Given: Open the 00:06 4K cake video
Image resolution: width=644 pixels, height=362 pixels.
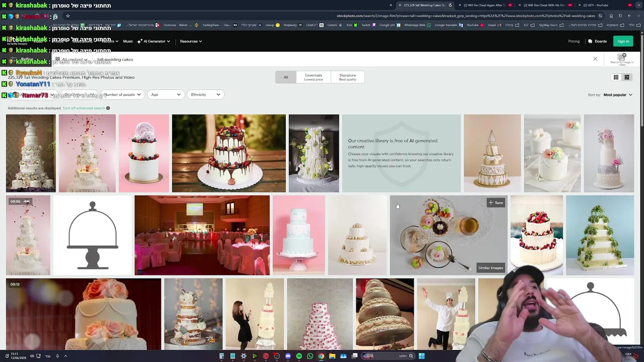Looking at the screenshot, I should tap(28, 235).
